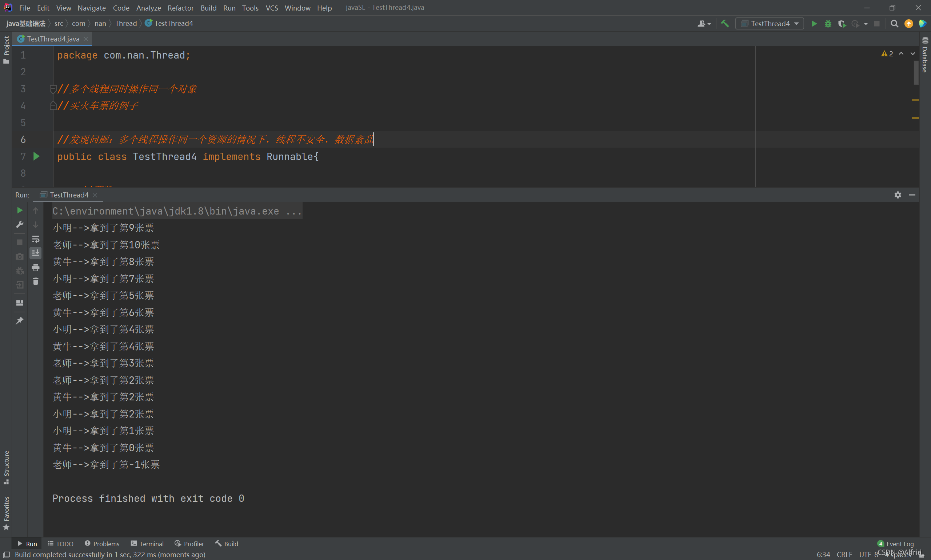931x560 pixels.
Task: Click the Build tab in bottom bar
Action: [x=227, y=544]
